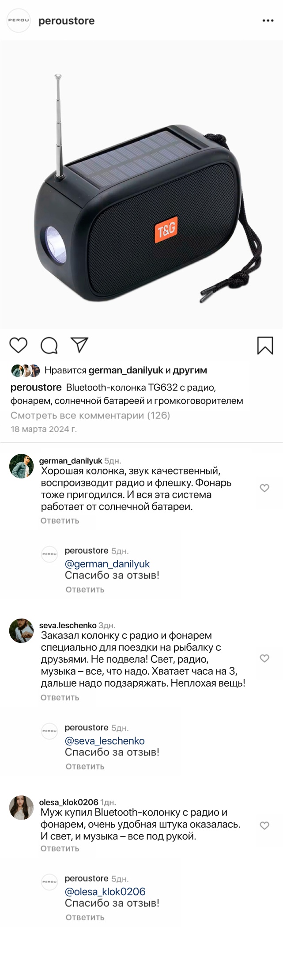
Task: Open the @seva_leschenko mention link
Action: (x=105, y=741)
